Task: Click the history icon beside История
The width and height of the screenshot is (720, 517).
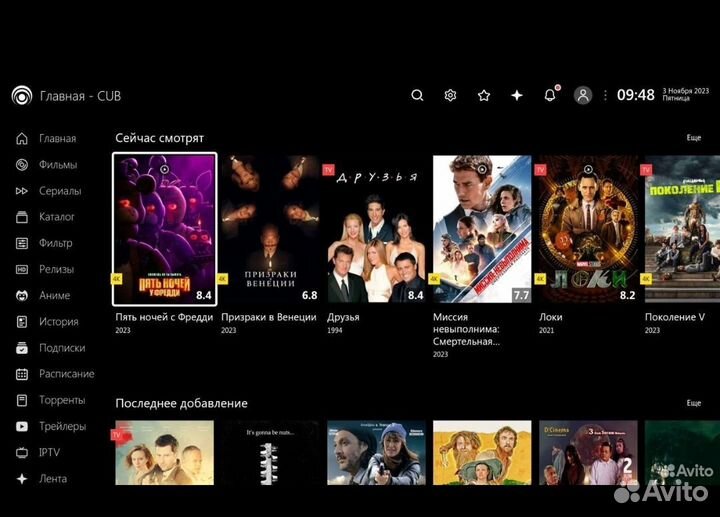Action: click(x=22, y=322)
